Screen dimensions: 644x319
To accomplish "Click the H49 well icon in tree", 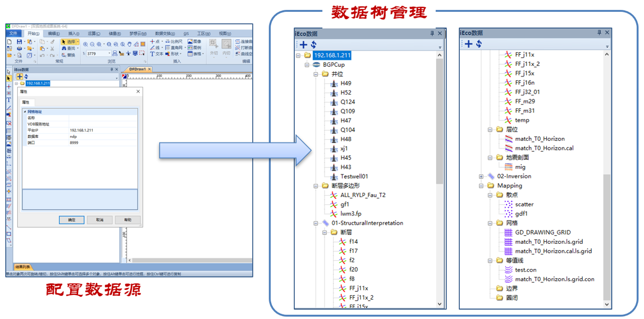I will point(334,84).
